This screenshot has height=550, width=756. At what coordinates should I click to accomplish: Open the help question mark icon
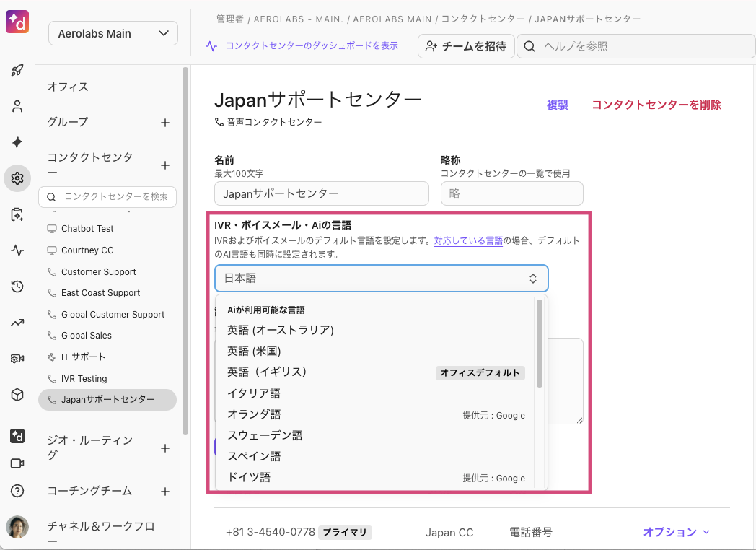click(17, 491)
